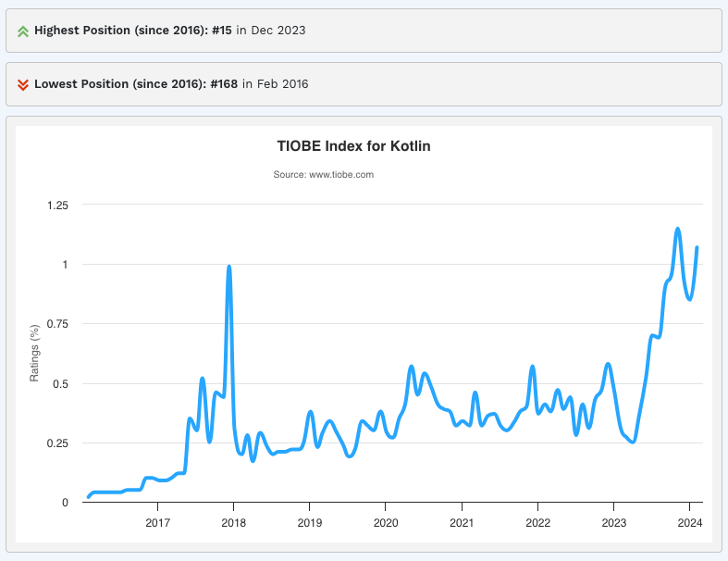Image resolution: width=728 pixels, height=561 pixels.
Task: Click the "Feb 2016" date text
Action: pos(282,84)
